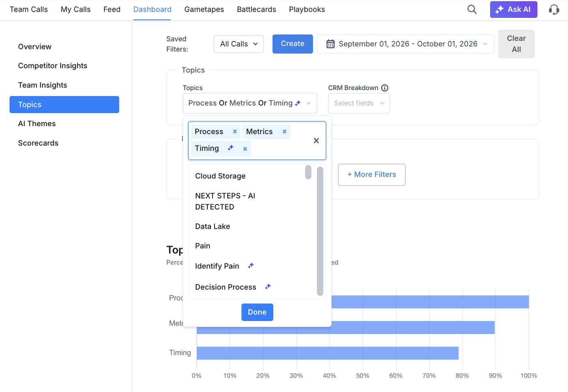Viewport: 568px width, 392px height.
Task: Click the Clear All button
Action: tap(516, 44)
